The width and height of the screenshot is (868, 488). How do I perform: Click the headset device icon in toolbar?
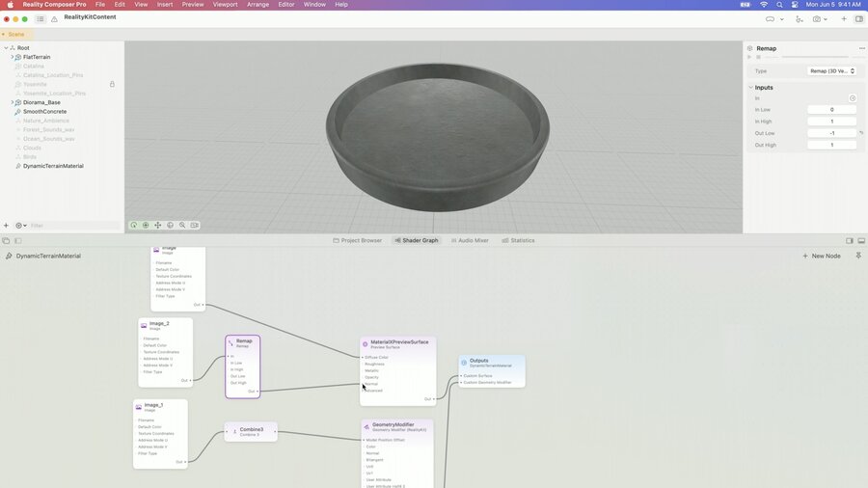pyautogui.click(x=770, y=19)
